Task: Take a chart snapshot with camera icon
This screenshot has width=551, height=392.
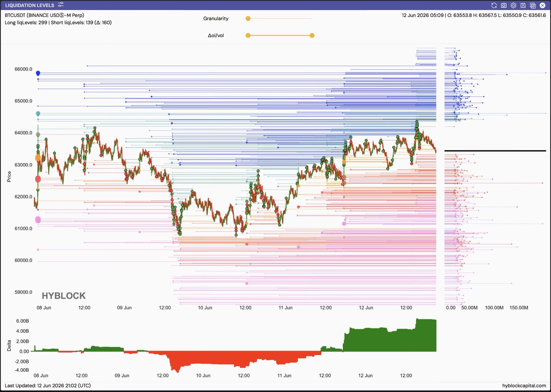Action: click(504, 5)
